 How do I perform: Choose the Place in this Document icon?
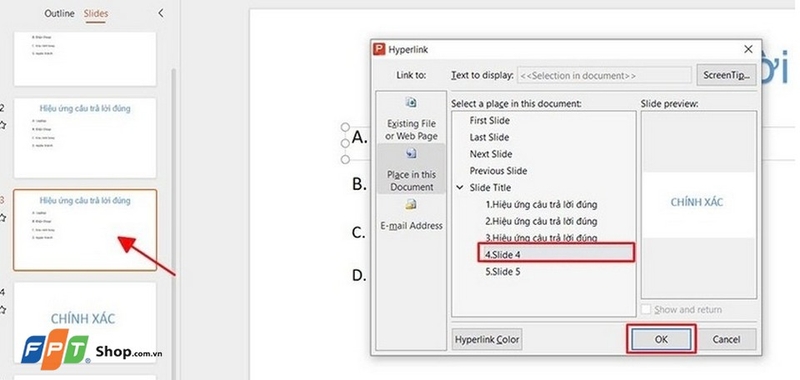click(x=411, y=154)
